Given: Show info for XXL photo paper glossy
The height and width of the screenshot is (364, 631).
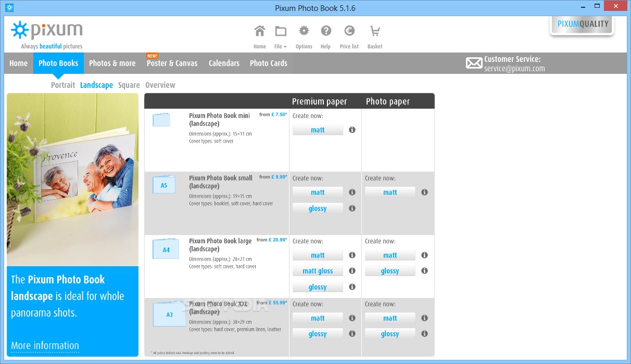Looking at the screenshot, I should coord(424,334).
